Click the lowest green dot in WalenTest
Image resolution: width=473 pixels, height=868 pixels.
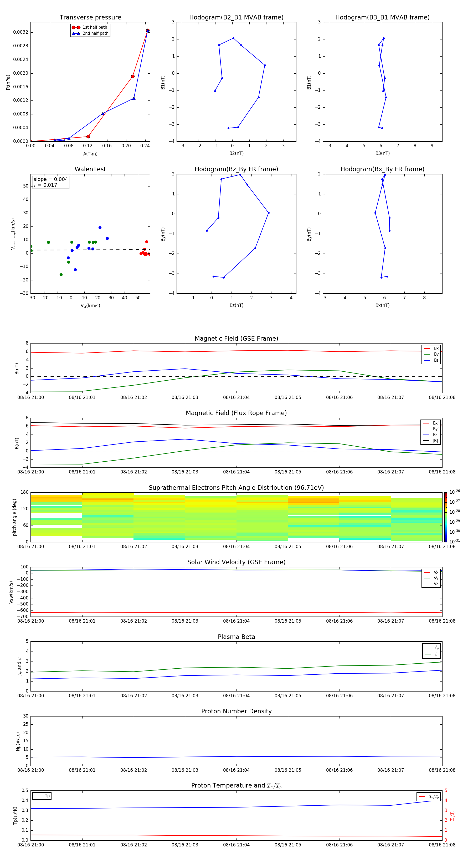61,275
